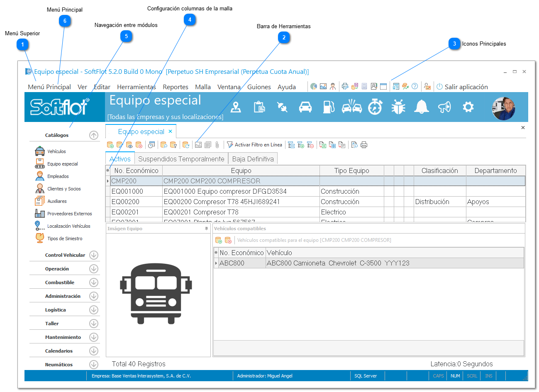Click the map location pin icon in the banner
The width and height of the screenshot is (539, 392).
[236, 107]
